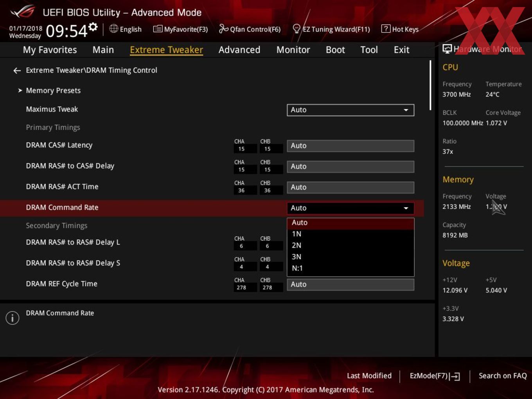
Task: Switch to My Favorites tab
Action: pos(50,50)
